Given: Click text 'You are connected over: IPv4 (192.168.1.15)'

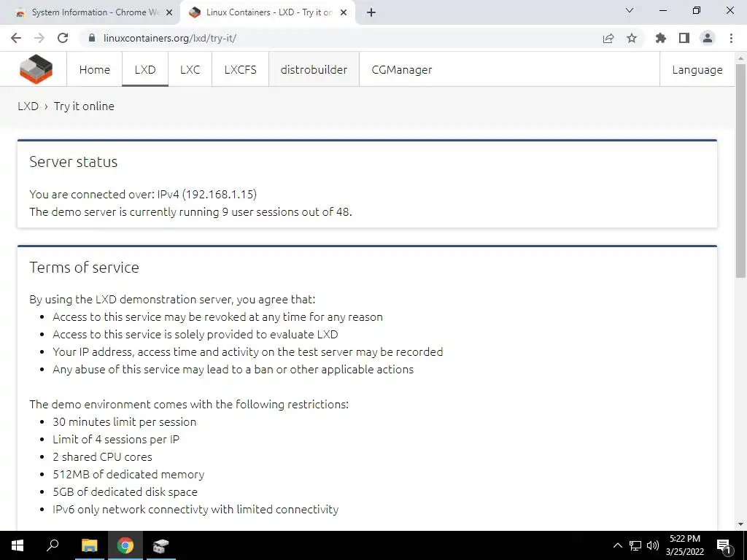Looking at the screenshot, I should pos(143,194).
